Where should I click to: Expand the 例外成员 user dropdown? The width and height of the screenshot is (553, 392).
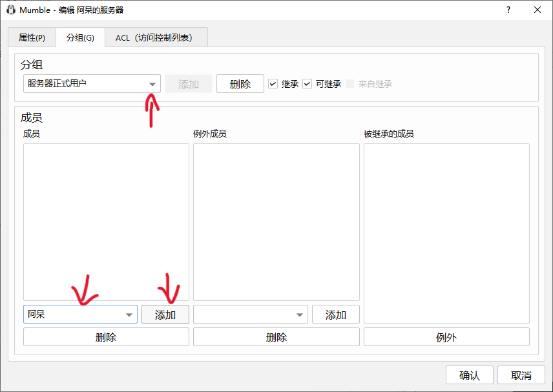(299, 315)
